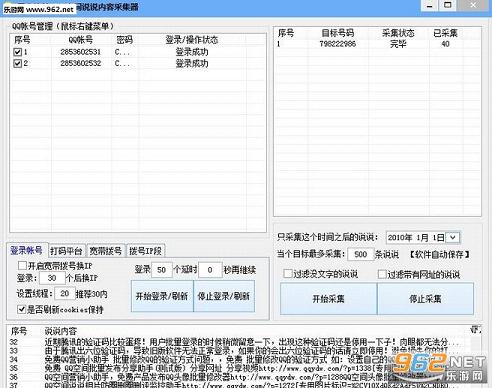The width and height of the screenshot is (492, 388).
Task: Enable 过滤带有网址的说说 filter
Action: point(382,274)
